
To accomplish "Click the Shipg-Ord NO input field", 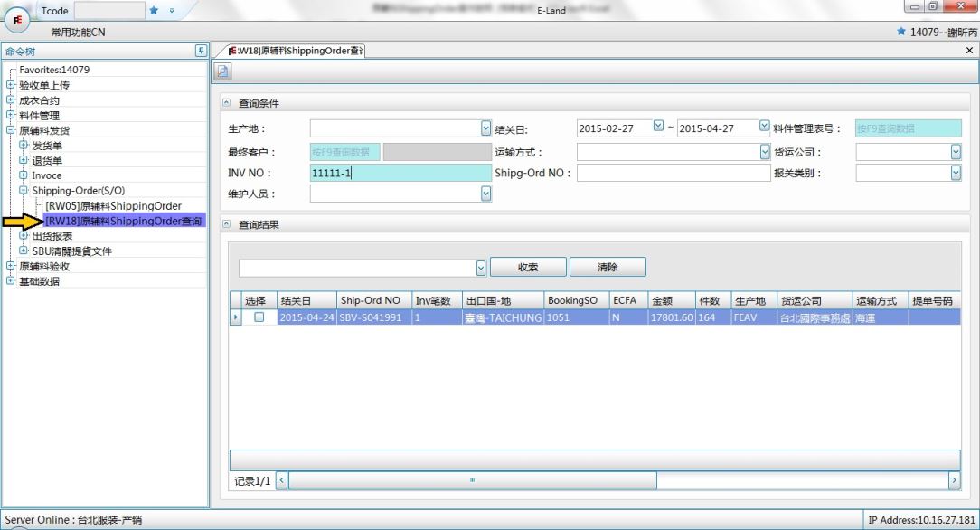I will 669,173.
